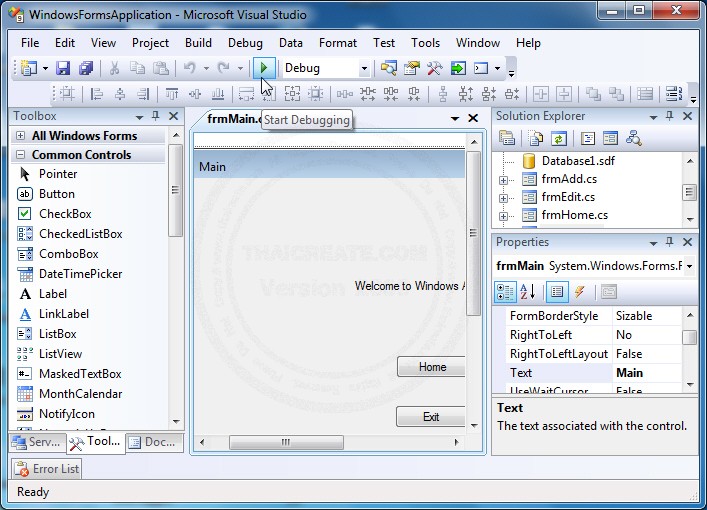This screenshot has width=707, height=510.
Task: Click Make Vertical Spacing Equal icon
Action: (x=443, y=94)
